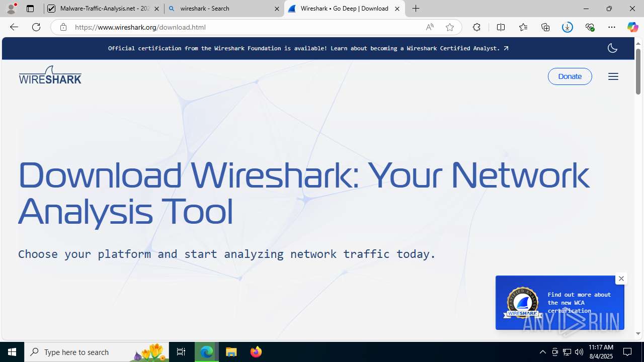
Task: Open the WCA certification promo card
Action: (559, 303)
